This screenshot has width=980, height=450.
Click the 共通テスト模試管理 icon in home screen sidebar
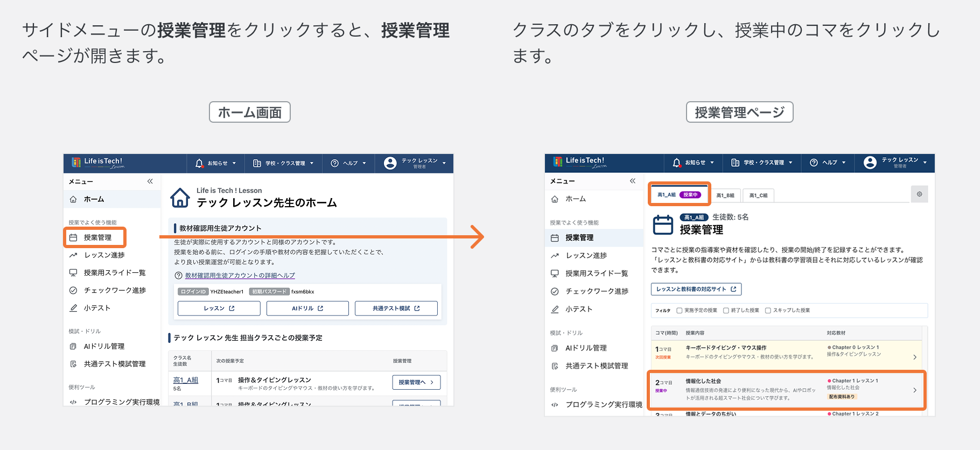pos(73,364)
